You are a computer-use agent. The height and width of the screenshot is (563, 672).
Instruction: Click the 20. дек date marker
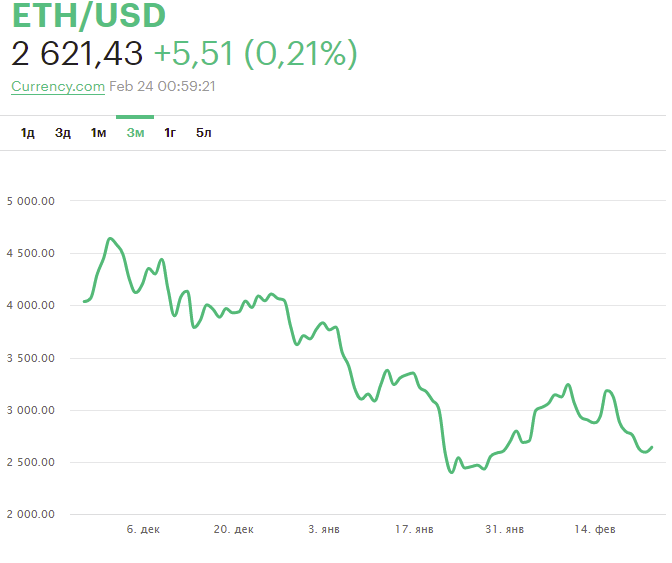[x=234, y=529]
